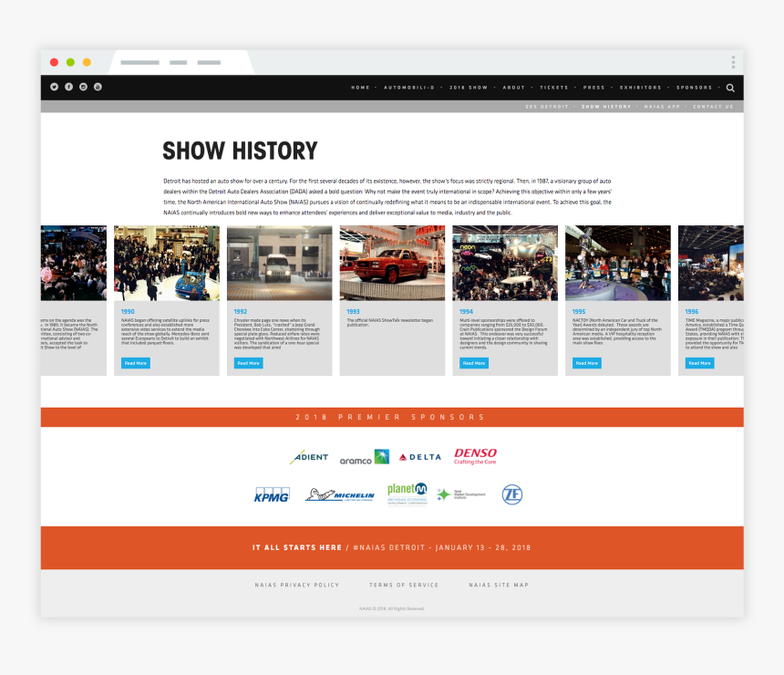Click the Michelin sponsor logo
The image size is (784, 675).
tap(340, 493)
